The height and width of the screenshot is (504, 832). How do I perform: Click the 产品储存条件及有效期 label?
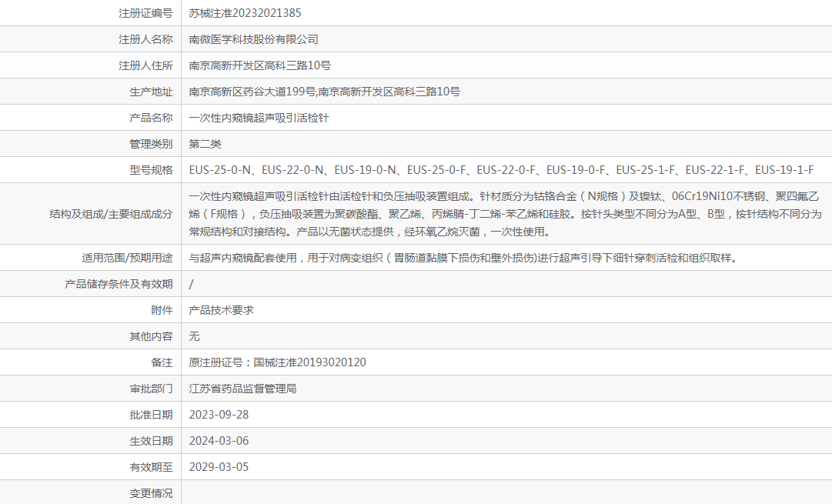pyautogui.click(x=119, y=284)
